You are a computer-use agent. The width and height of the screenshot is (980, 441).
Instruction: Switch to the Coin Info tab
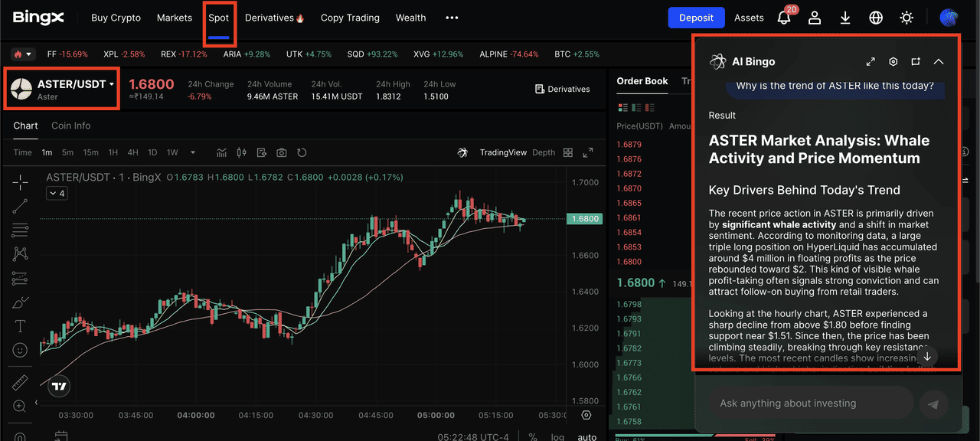70,126
